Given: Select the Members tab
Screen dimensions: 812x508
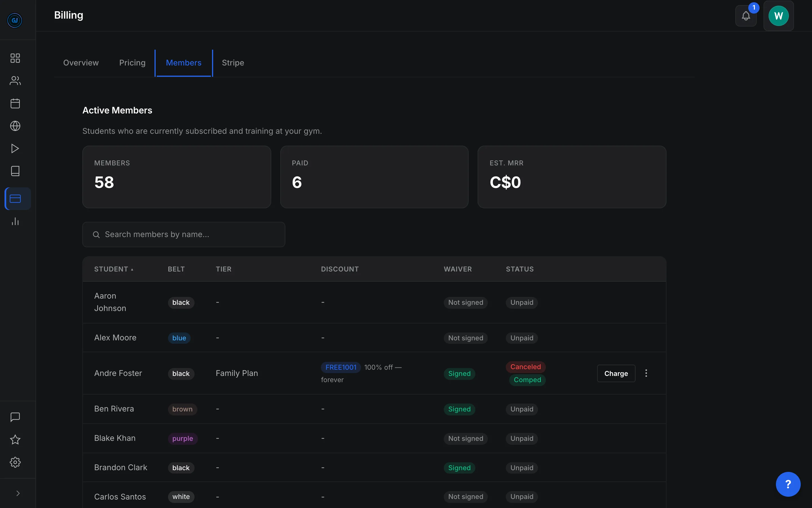Looking at the screenshot, I should click(x=184, y=63).
